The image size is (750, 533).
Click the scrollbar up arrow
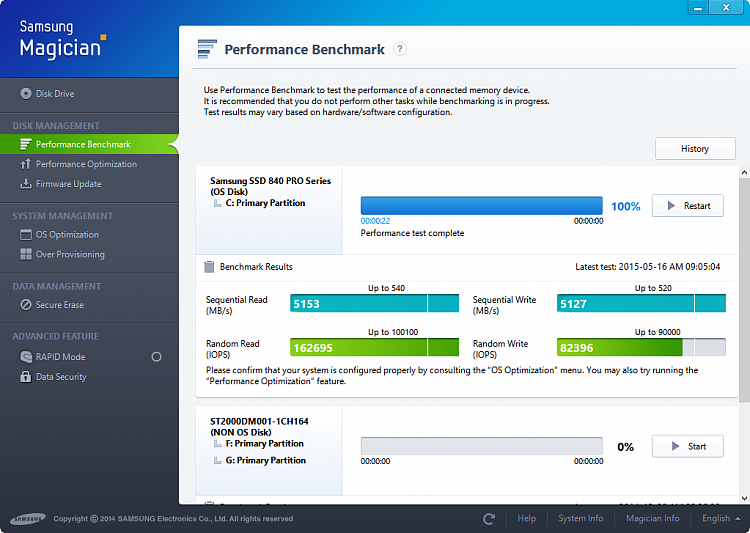[744, 172]
